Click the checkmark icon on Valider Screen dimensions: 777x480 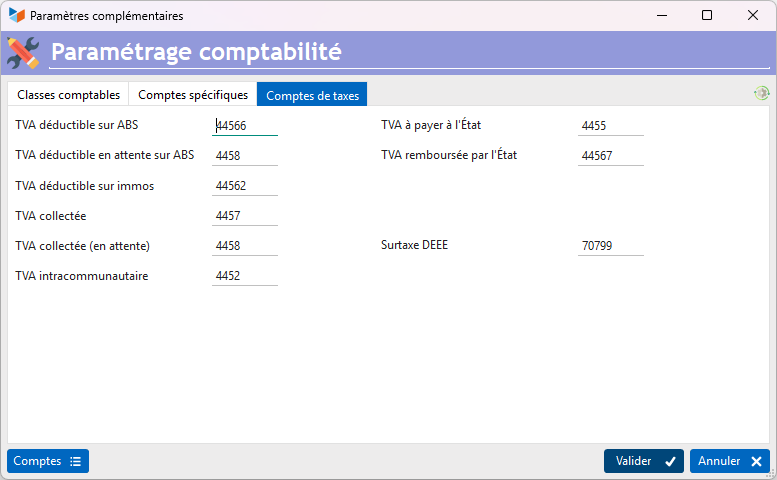[x=670, y=462]
